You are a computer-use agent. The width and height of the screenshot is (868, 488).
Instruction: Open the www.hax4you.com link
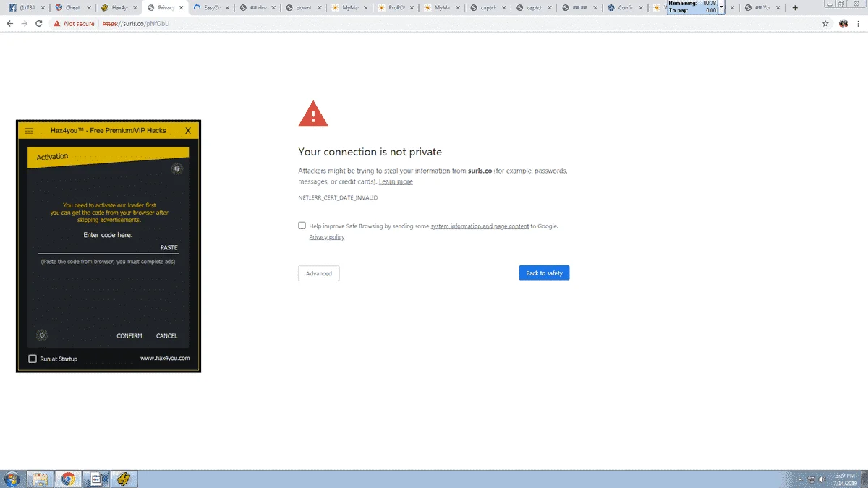click(165, 358)
